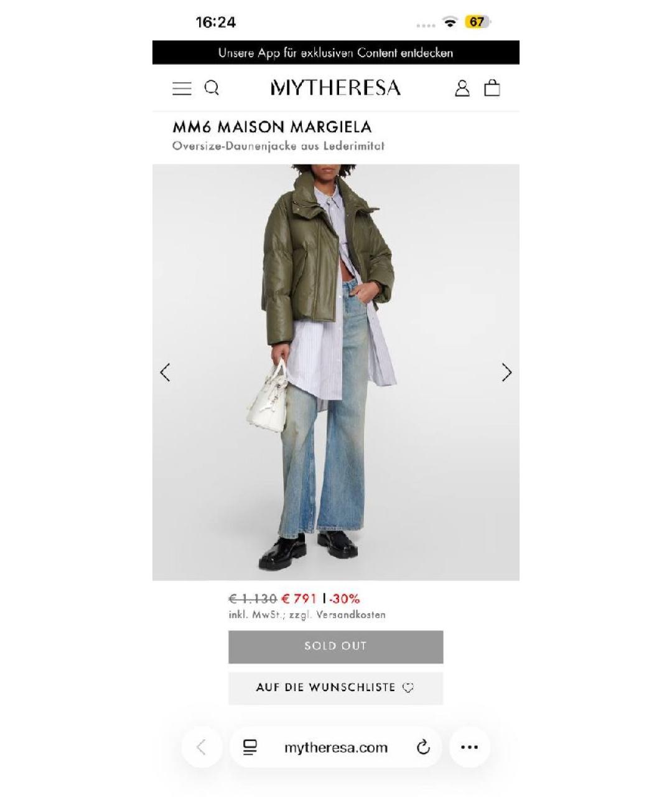Viewport: 672px width, 797px height.
Task: Tap the search magnifier icon
Action: [212, 88]
